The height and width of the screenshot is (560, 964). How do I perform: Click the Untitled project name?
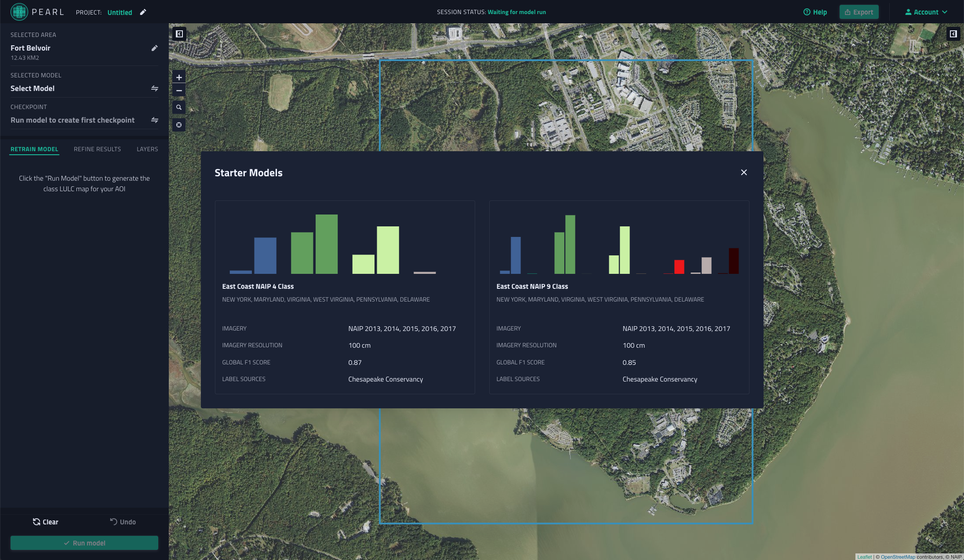coord(120,12)
